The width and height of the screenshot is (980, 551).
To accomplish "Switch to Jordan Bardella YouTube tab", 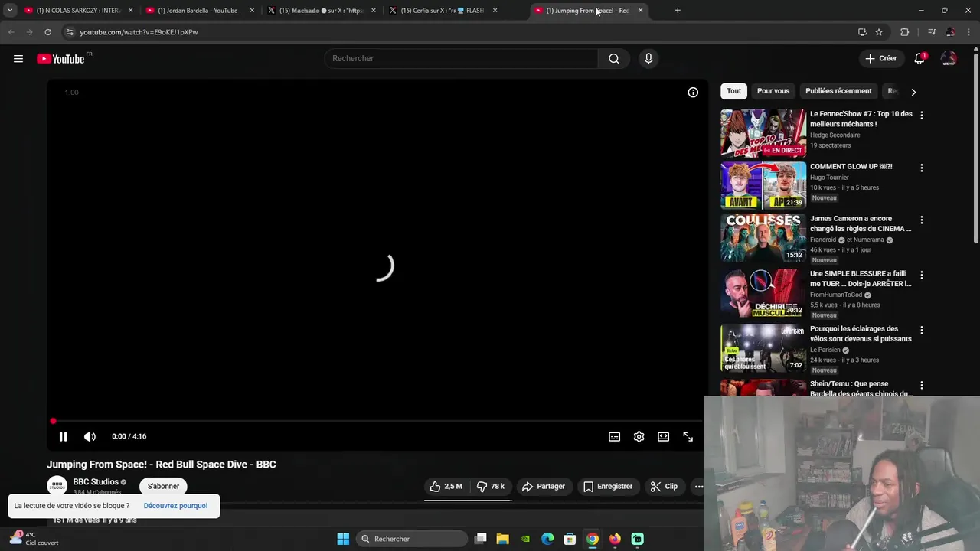I will (x=199, y=11).
